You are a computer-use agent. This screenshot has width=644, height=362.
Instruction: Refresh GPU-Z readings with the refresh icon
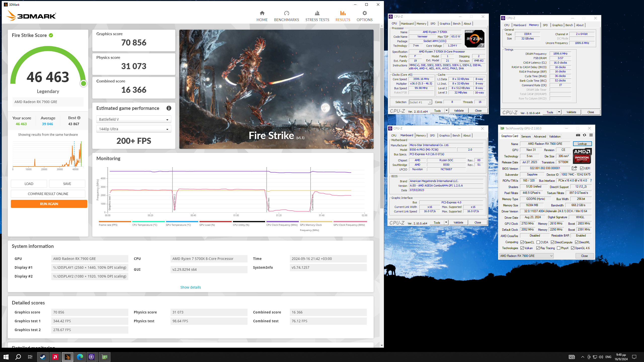[x=585, y=135]
